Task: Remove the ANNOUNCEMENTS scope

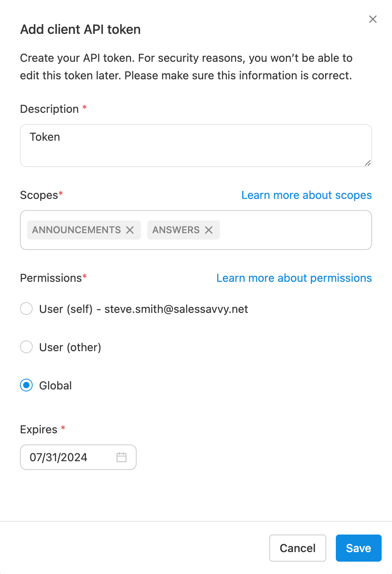Action: pyautogui.click(x=130, y=230)
